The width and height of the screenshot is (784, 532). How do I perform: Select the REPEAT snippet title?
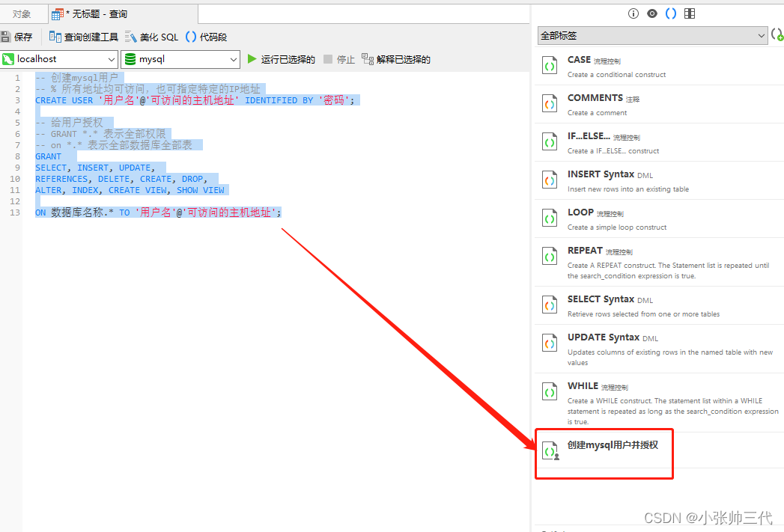point(585,251)
